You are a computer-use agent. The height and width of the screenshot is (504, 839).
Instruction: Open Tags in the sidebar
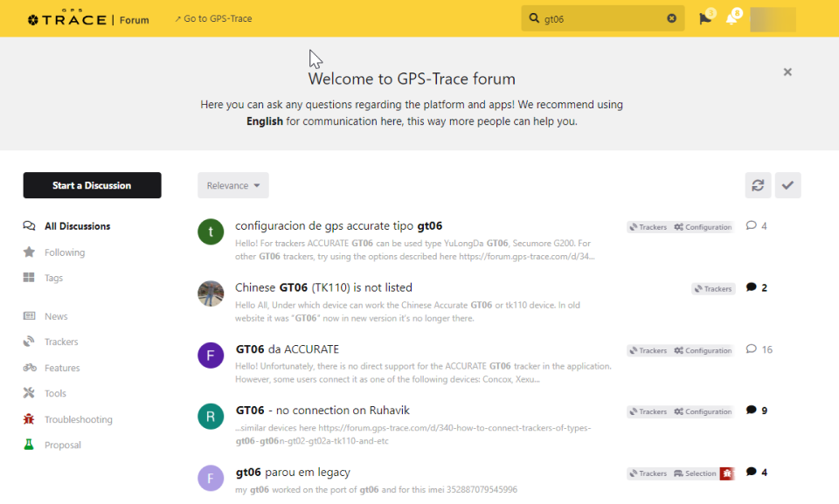(x=53, y=278)
